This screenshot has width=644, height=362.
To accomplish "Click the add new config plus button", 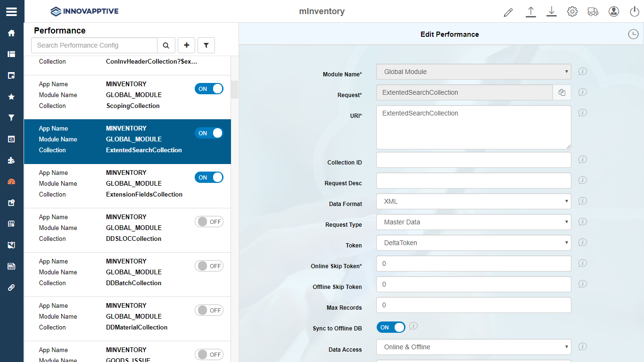I will [x=187, y=45].
